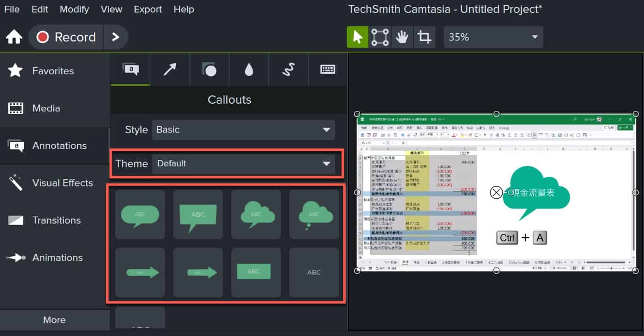This screenshot has height=336, width=644.
Task: Open Animations in the sidebar
Action: [x=55, y=257]
